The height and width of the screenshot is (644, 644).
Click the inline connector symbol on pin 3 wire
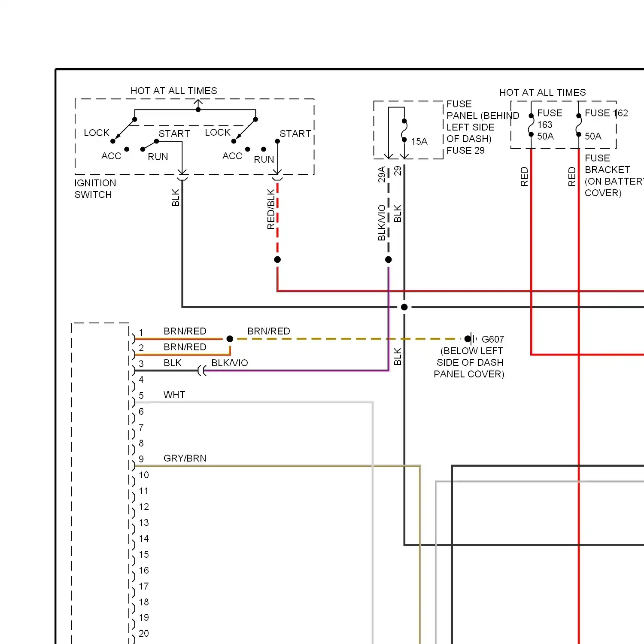202,371
